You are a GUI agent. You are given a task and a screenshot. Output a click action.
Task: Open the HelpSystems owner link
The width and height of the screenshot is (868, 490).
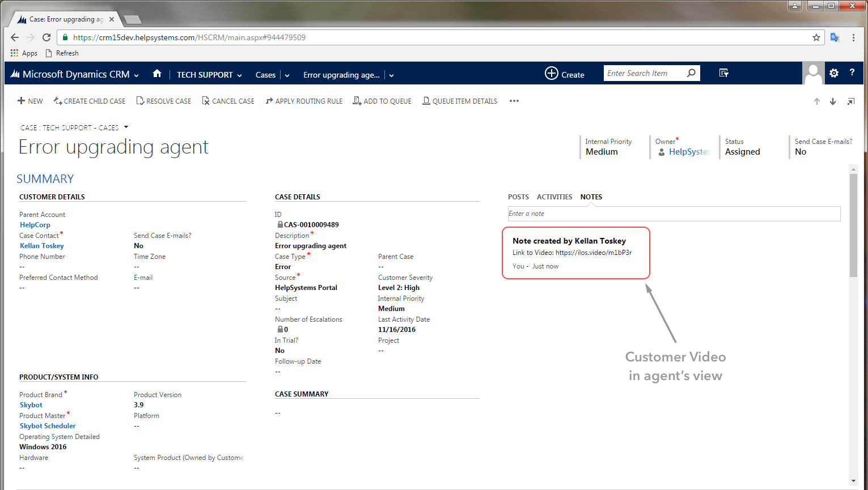689,152
